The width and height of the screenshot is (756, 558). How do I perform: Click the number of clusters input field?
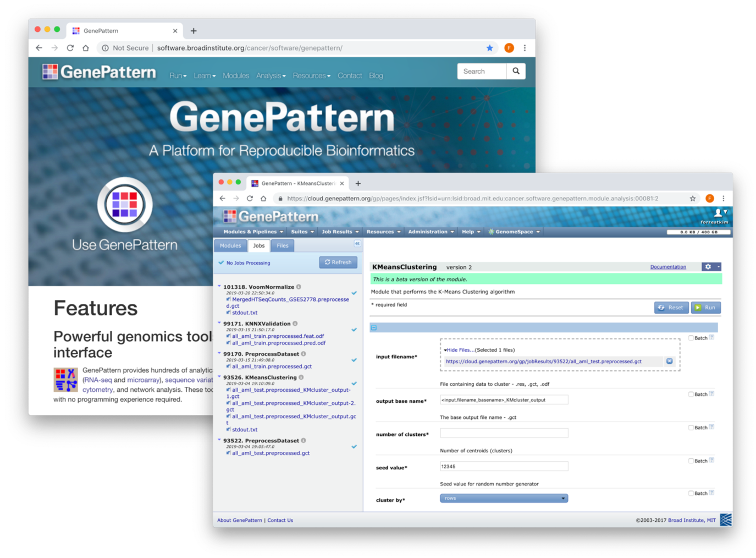tap(504, 433)
